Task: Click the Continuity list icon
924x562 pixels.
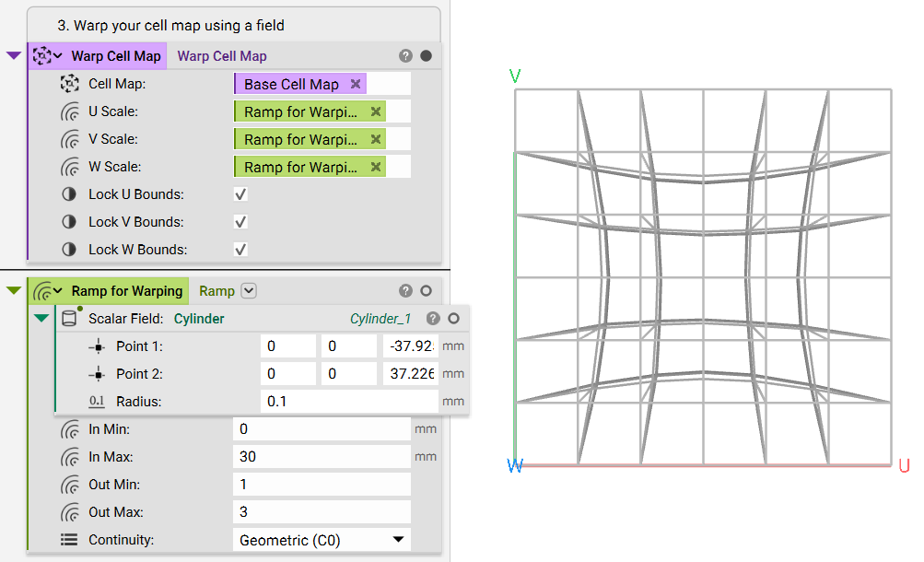Action: [69, 540]
